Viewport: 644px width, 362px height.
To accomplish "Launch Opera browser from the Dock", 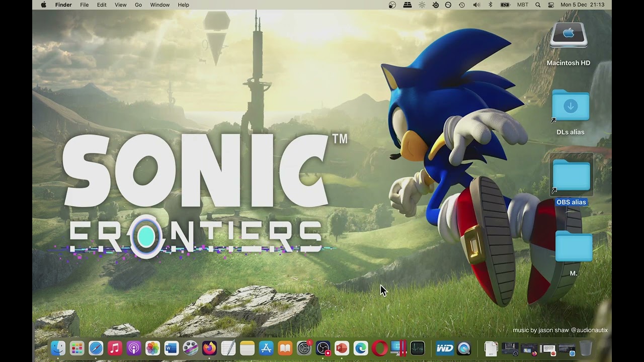I will tap(380, 348).
